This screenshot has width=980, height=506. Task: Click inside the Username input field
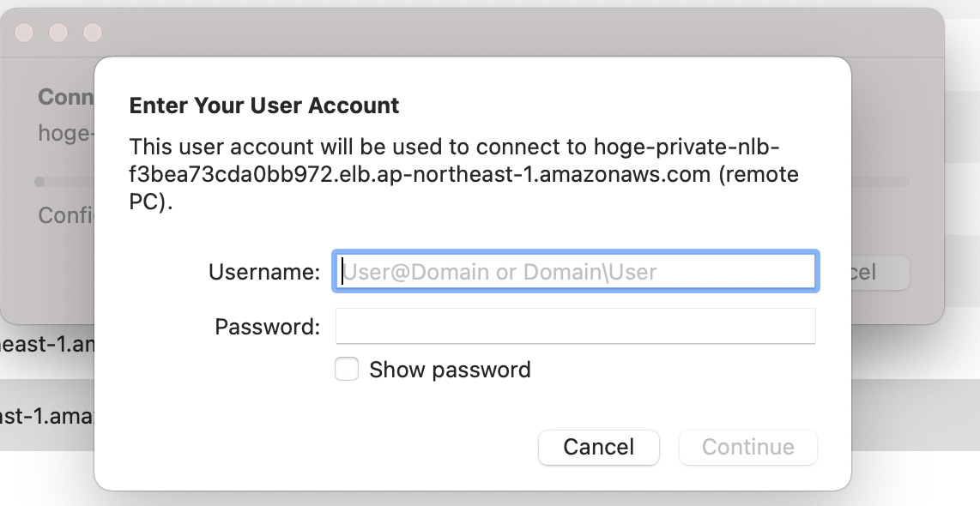(575, 271)
